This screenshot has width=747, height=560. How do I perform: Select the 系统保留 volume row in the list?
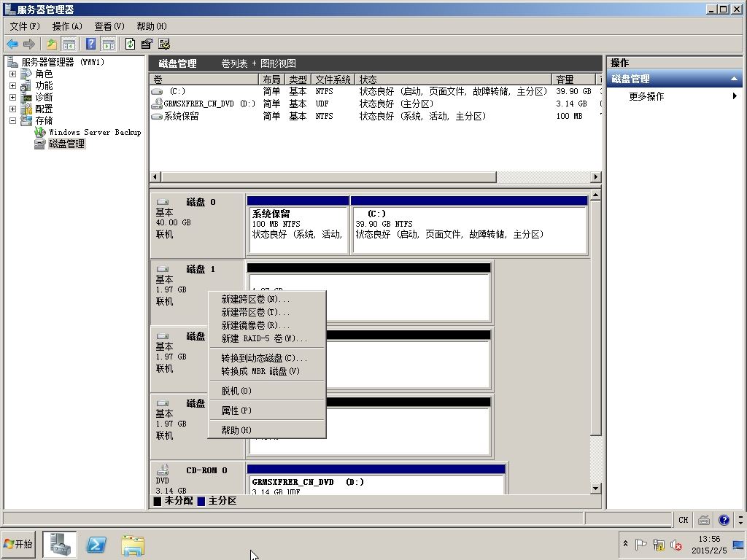[x=376, y=116]
